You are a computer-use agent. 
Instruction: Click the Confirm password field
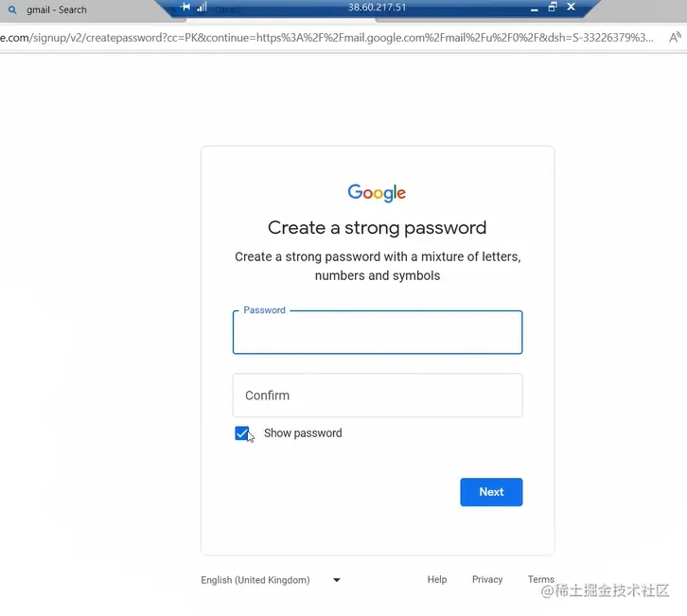tap(378, 396)
